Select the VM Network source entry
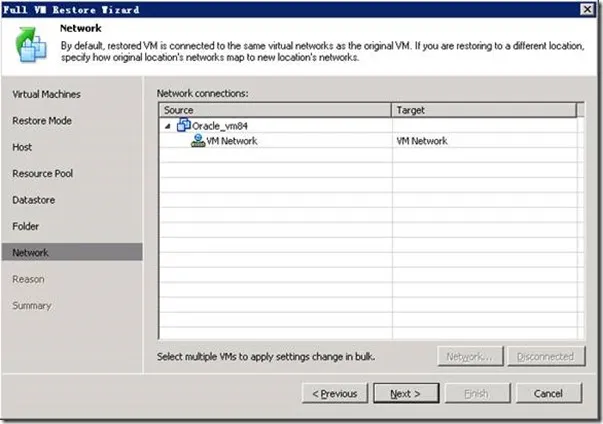Screen dimensions: 603x424 (x=232, y=141)
